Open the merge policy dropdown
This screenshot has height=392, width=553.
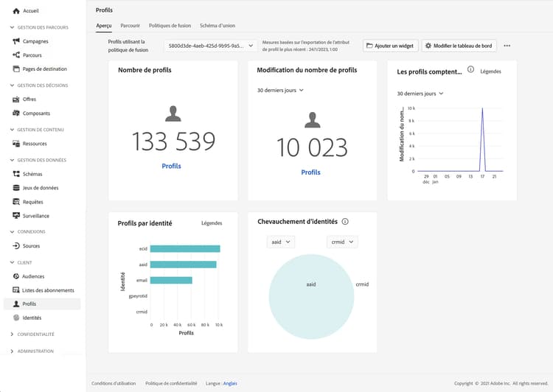[x=211, y=46]
